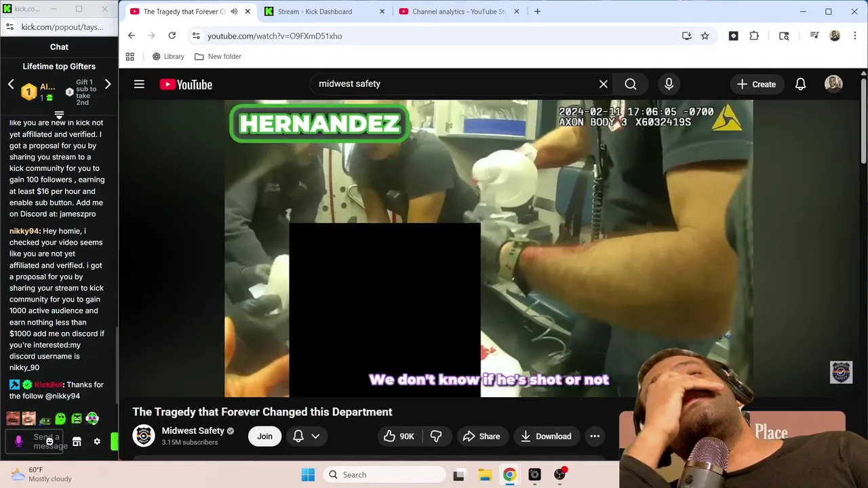
Task: Mute the YouTube tab via speaker icon
Action: [x=234, y=12]
